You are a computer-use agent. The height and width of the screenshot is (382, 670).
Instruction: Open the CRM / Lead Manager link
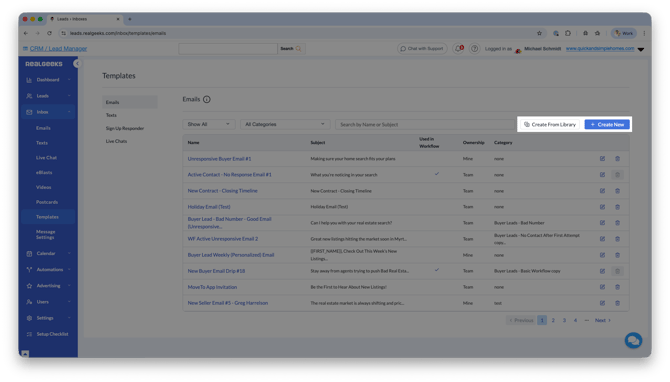tap(58, 49)
